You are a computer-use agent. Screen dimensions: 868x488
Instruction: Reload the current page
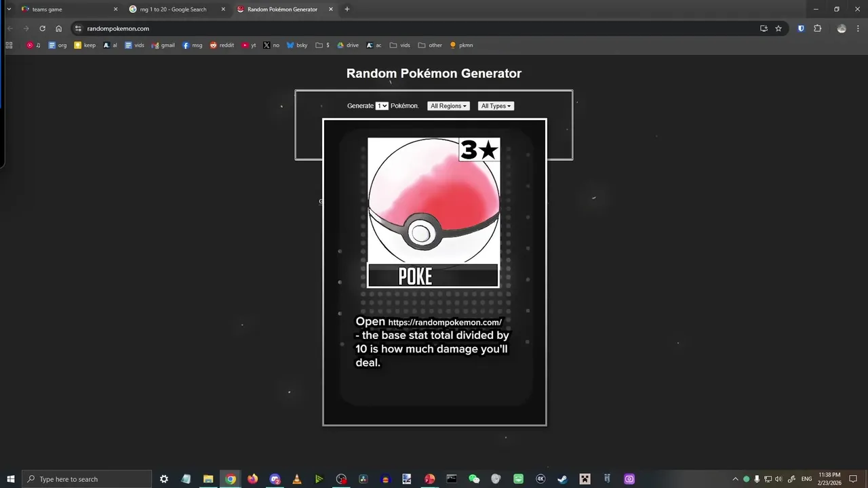tap(42, 28)
